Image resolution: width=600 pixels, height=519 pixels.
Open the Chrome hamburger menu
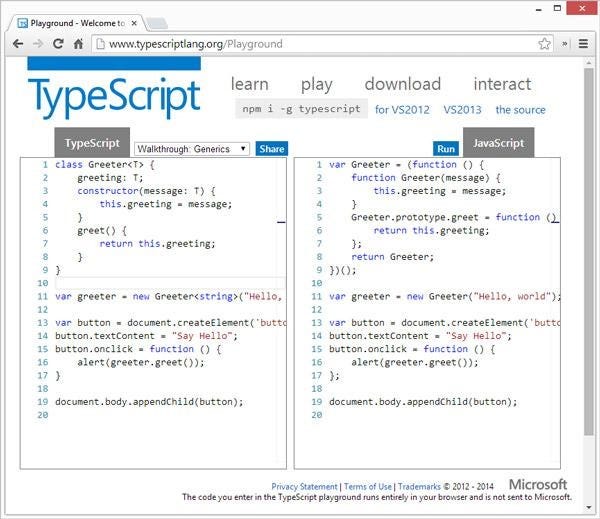point(583,44)
